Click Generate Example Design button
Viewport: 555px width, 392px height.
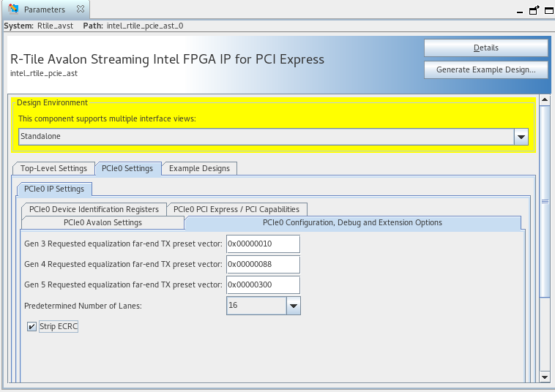coord(485,69)
